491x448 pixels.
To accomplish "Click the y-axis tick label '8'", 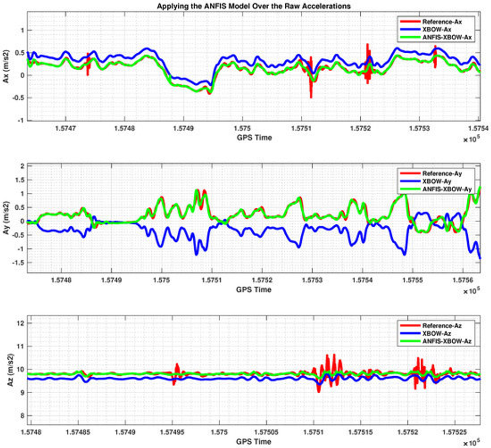I will 23,416.
